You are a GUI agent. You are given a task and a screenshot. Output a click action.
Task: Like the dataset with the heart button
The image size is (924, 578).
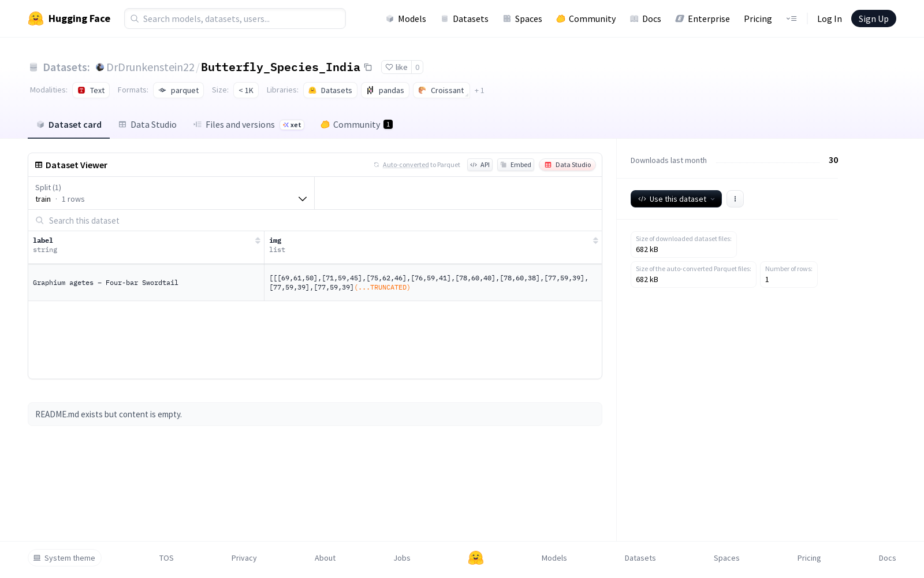pyautogui.click(x=396, y=67)
